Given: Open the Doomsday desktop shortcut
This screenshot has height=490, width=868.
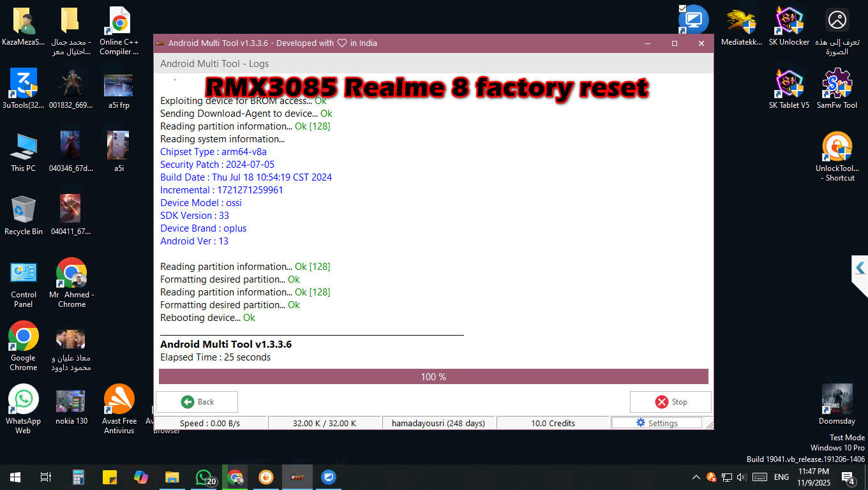Looking at the screenshot, I should [837, 405].
